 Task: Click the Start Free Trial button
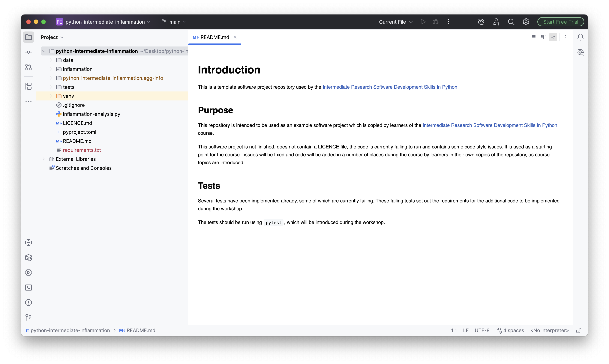[x=560, y=22]
